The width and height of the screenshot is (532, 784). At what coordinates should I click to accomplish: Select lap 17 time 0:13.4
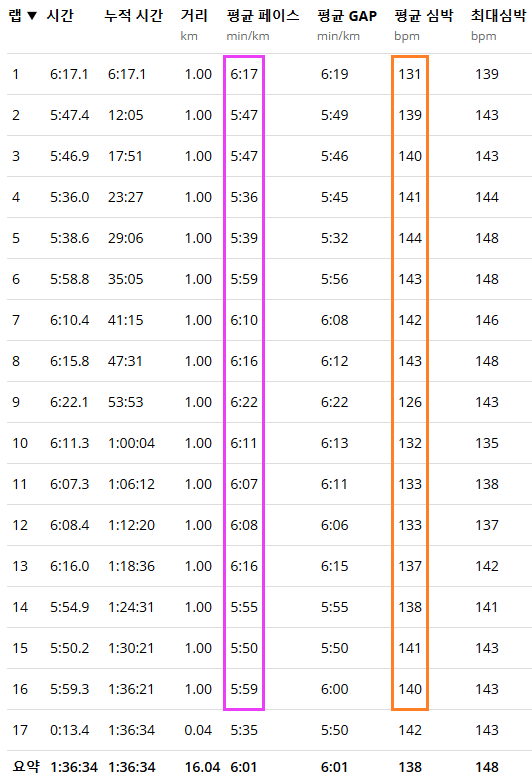click(70, 730)
